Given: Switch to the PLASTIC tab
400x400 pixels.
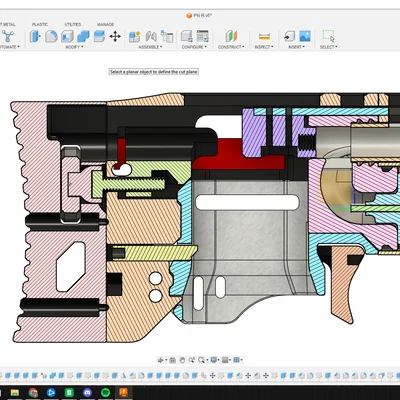Looking at the screenshot, I should [x=40, y=24].
